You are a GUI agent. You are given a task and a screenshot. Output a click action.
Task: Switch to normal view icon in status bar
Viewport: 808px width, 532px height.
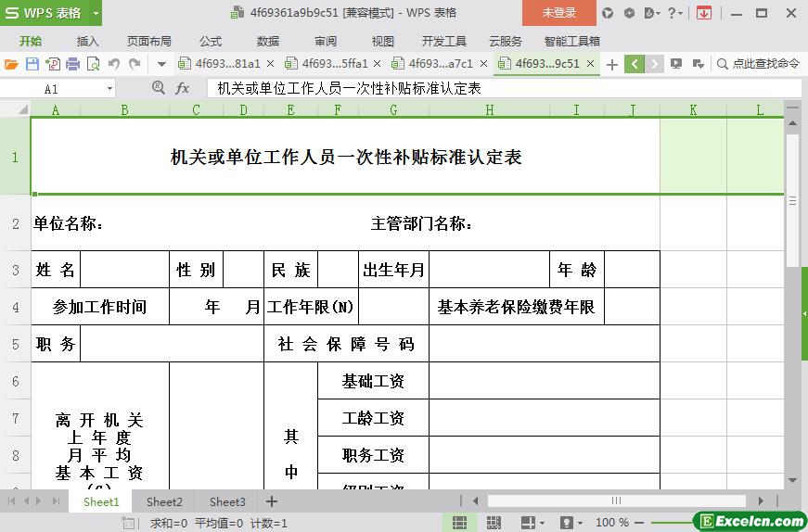459,522
